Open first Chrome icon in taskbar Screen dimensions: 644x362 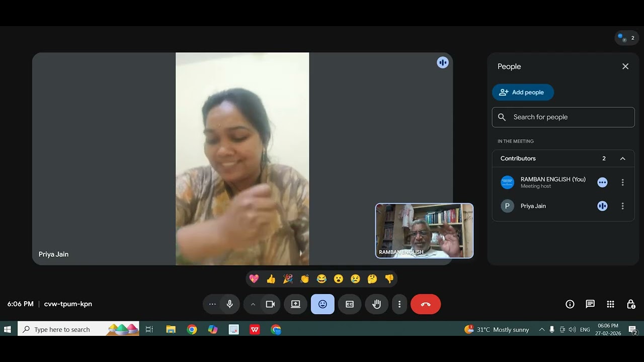[192, 329]
